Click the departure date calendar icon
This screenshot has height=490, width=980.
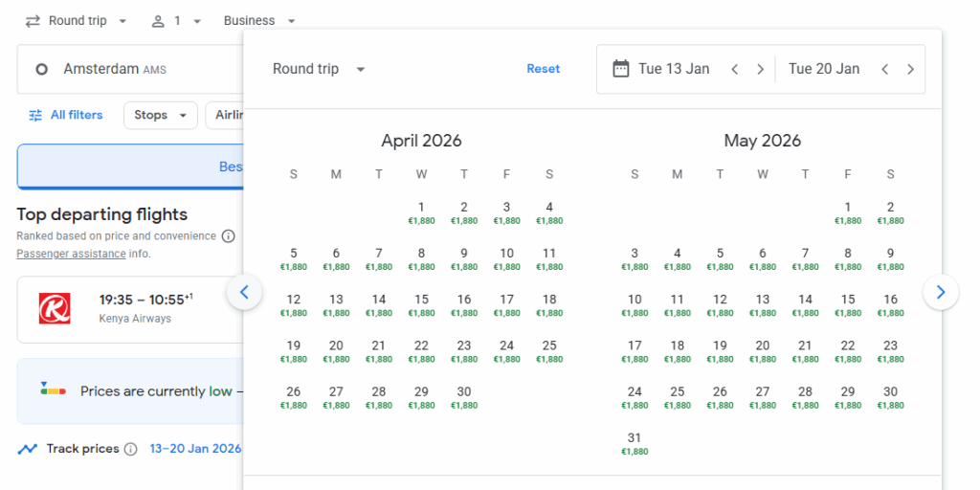pyautogui.click(x=621, y=69)
